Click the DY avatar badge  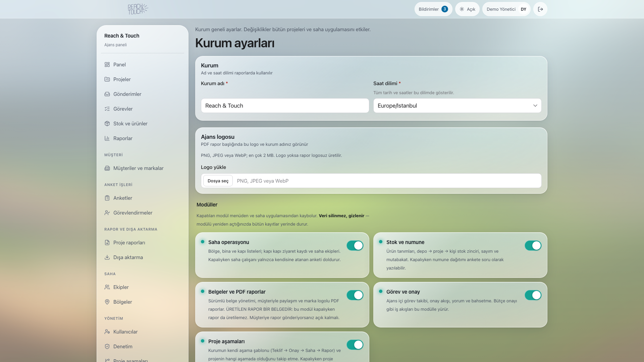[x=524, y=9]
